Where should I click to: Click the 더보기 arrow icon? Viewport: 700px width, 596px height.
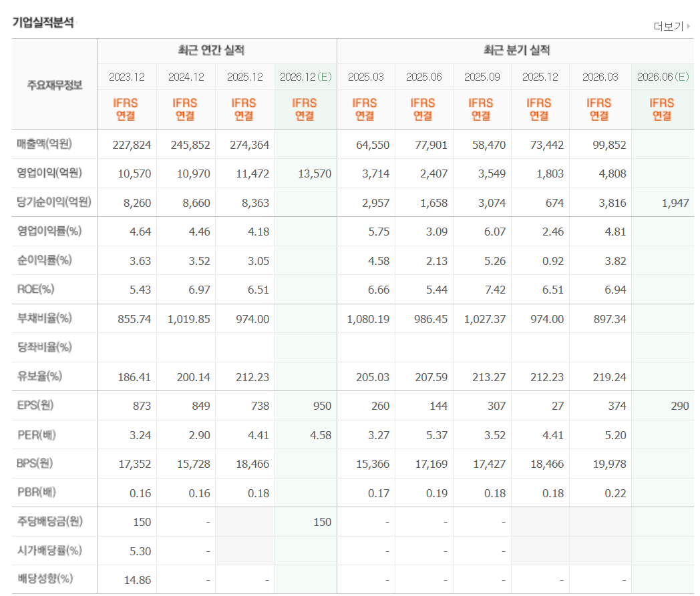(x=689, y=26)
